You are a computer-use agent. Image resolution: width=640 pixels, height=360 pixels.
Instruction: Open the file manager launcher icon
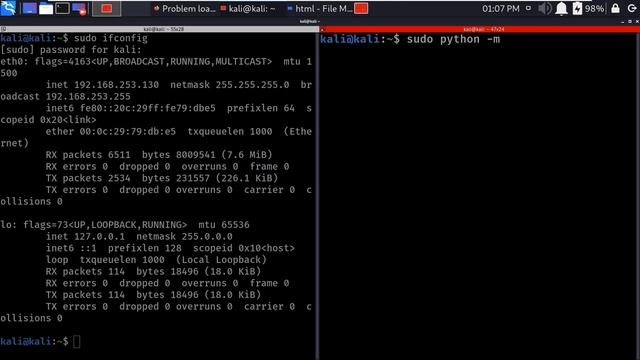(46, 9)
